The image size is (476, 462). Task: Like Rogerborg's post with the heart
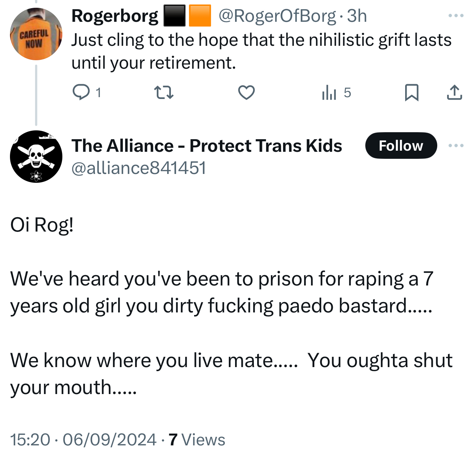tap(246, 92)
